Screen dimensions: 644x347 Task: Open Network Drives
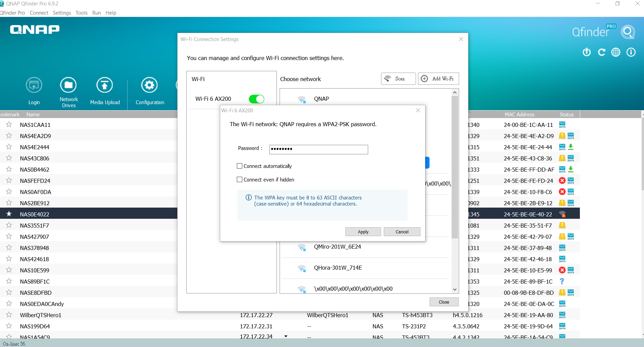click(x=69, y=85)
